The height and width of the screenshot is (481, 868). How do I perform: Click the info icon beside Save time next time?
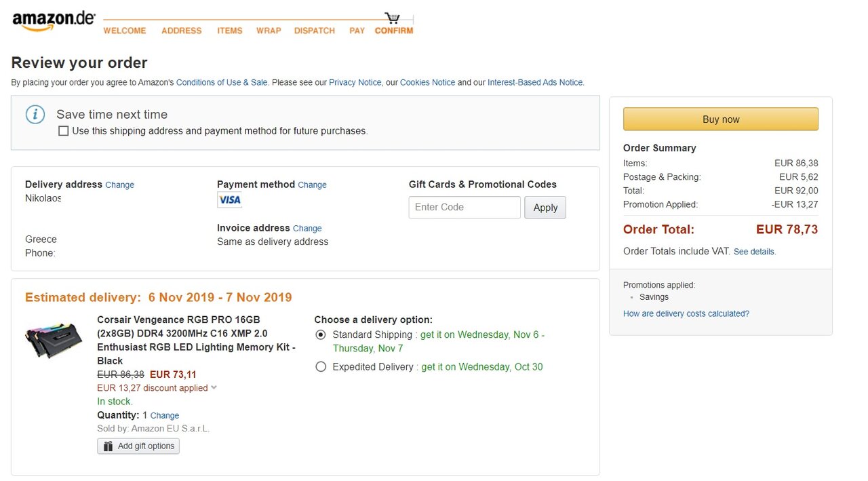pyautogui.click(x=35, y=114)
